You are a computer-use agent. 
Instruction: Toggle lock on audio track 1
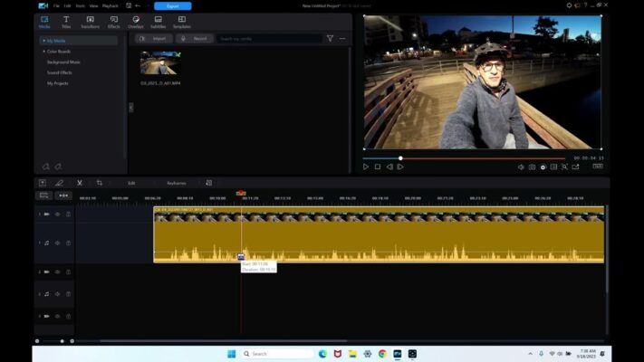pos(68,243)
